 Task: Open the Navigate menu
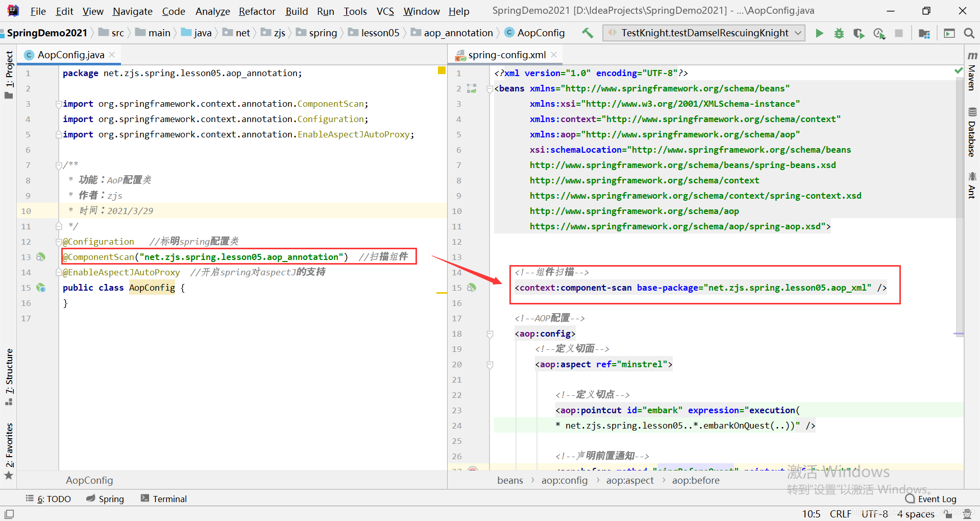(x=132, y=11)
